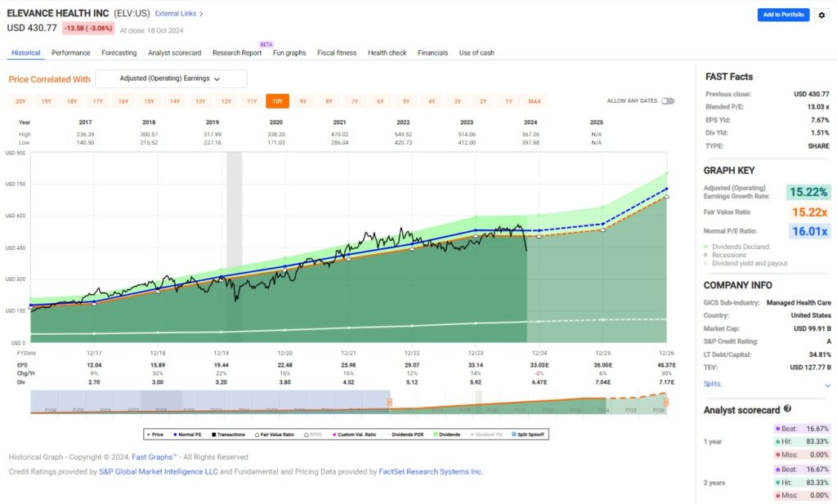Screen dimensions: 837x504
Task: Open the External Links option
Action: [176, 13]
